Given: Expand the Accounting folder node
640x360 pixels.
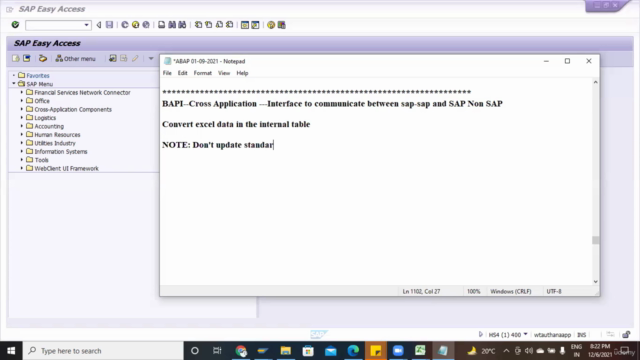Looking at the screenshot, I should [22, 126].
